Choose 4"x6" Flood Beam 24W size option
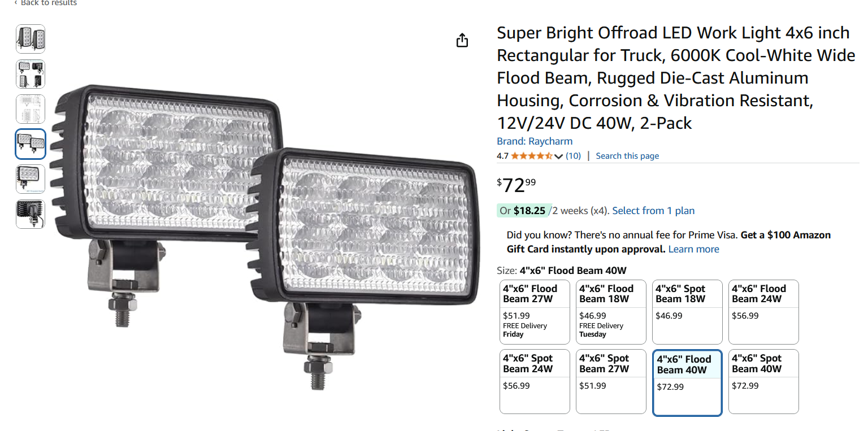 pos(763,312)
